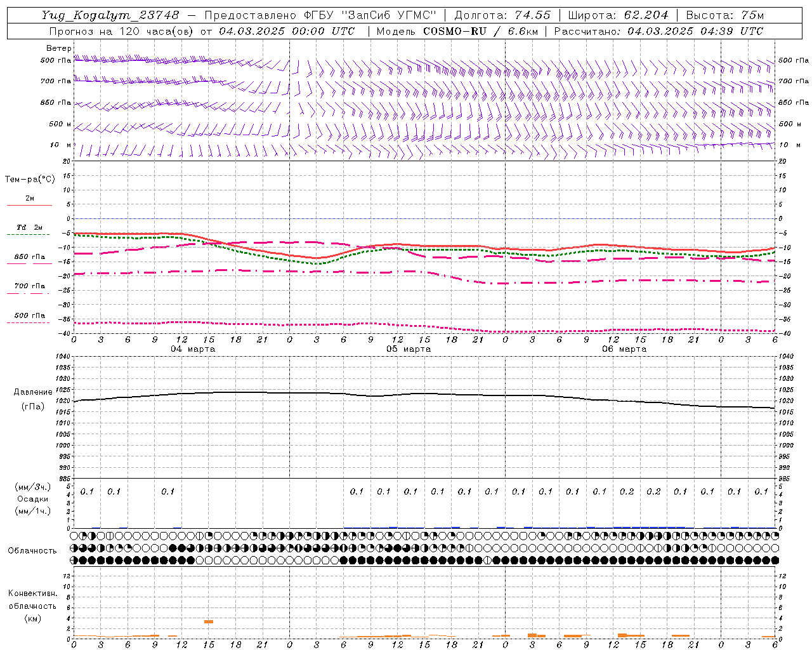The height and width of the screenshot is (650, 812).
Task: Click the dash-dot pink sample under 700 гПа legend
Action: tap(28, 293)
